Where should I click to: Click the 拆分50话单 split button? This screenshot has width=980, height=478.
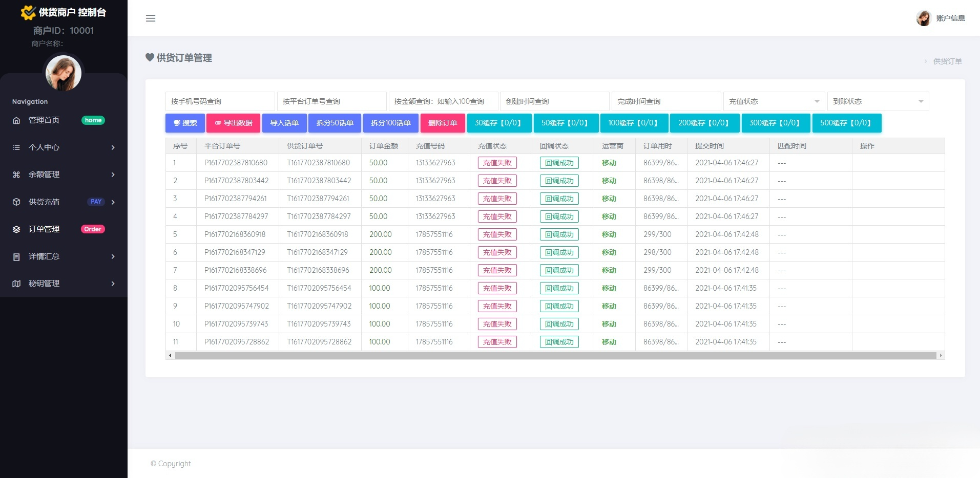(x=335, y=123)
